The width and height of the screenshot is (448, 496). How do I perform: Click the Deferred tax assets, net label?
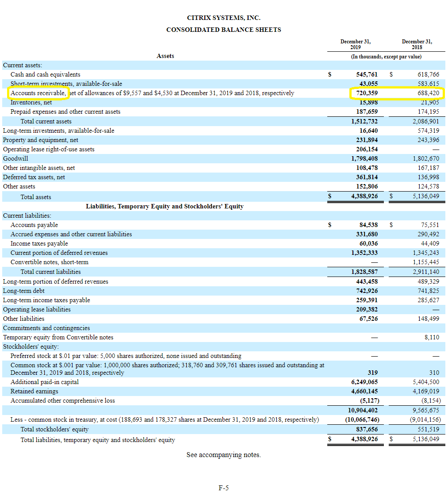point(34,177)
